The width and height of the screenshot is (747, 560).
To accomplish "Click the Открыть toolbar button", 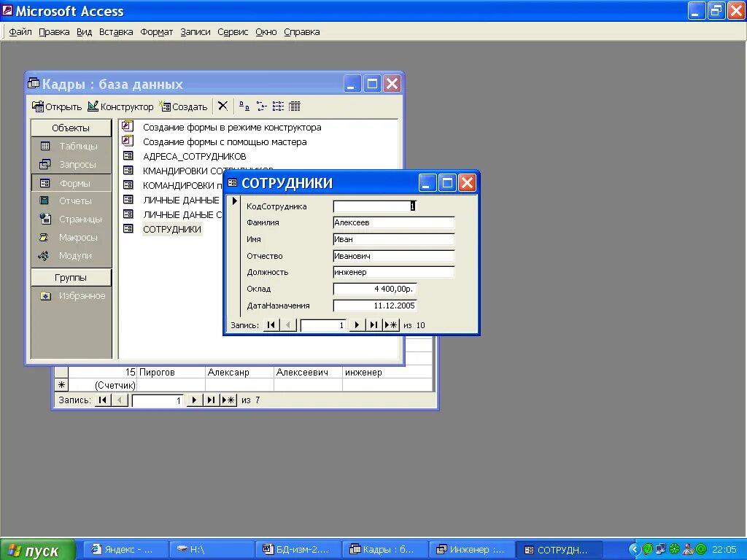I will click(57, 106).
